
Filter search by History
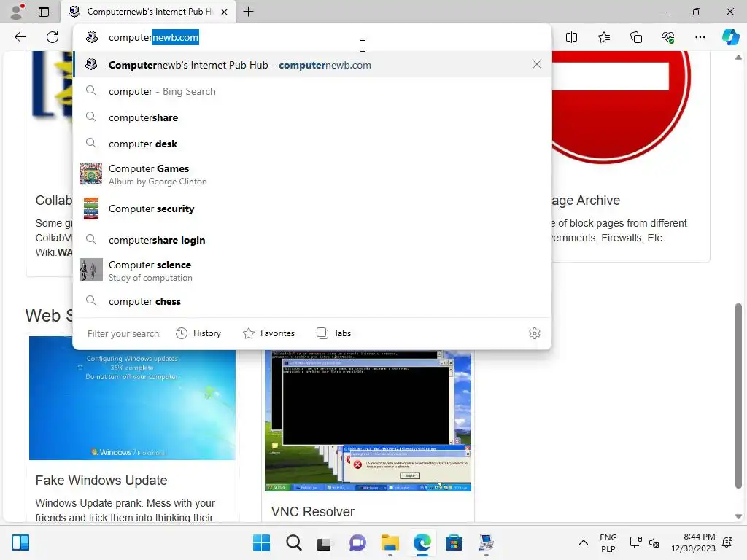198,333
